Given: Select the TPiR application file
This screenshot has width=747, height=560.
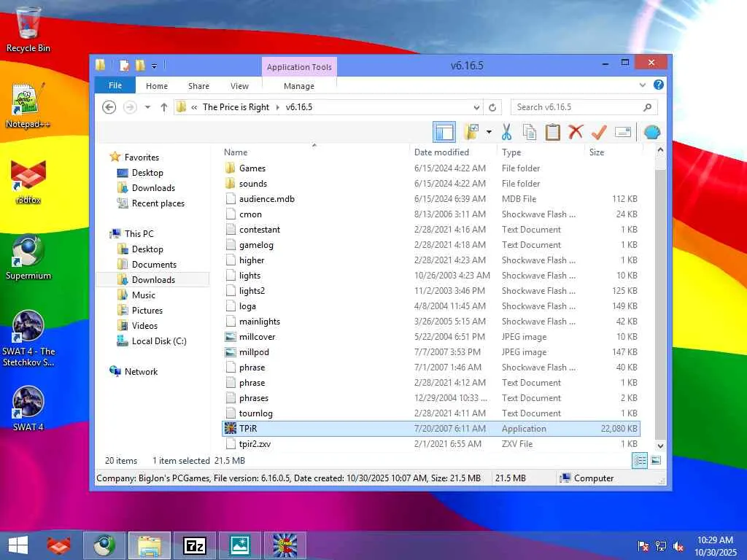Looking at the screenshot, I should 431,429.
